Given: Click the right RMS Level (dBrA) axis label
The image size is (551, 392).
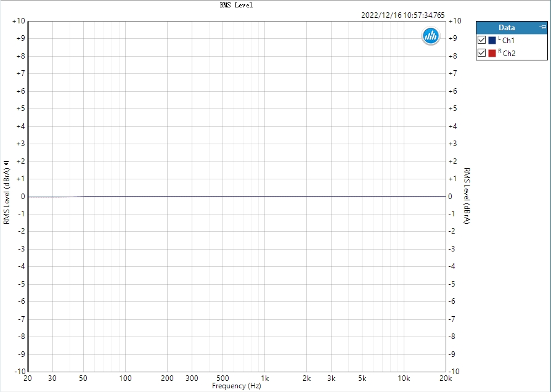Looking at the screenshot, I should point(467,195).
